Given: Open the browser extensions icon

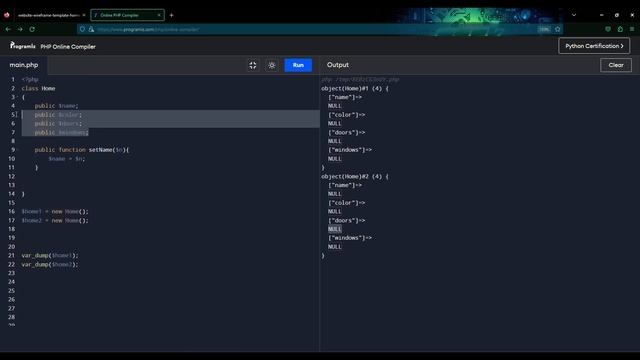Looking at the screenshot, I should point(620,29).
